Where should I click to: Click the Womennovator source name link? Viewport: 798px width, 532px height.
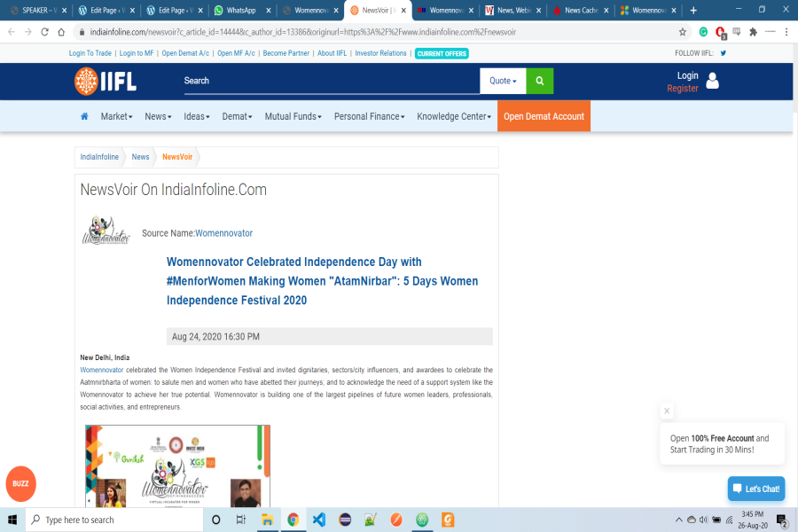[x=223, y=233]
